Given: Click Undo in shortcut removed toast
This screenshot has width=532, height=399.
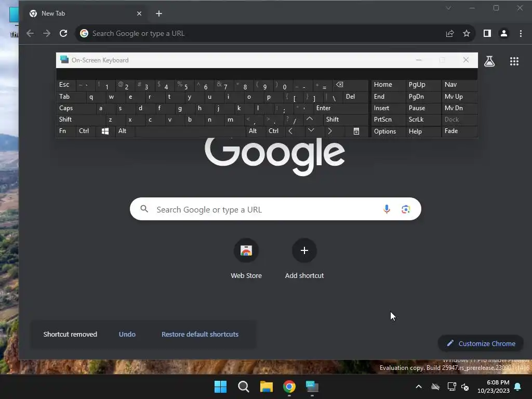Looking at the screenshot, I should [x=127, y=334].
